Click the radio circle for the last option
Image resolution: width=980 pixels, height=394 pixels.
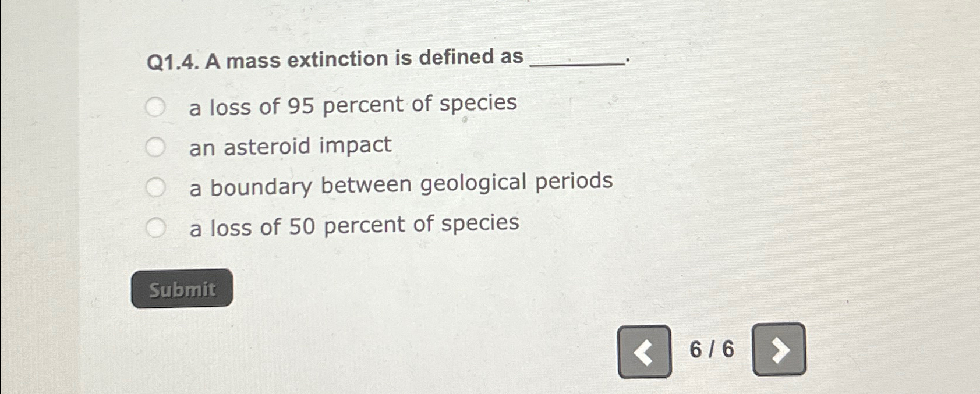pos(155,226)
